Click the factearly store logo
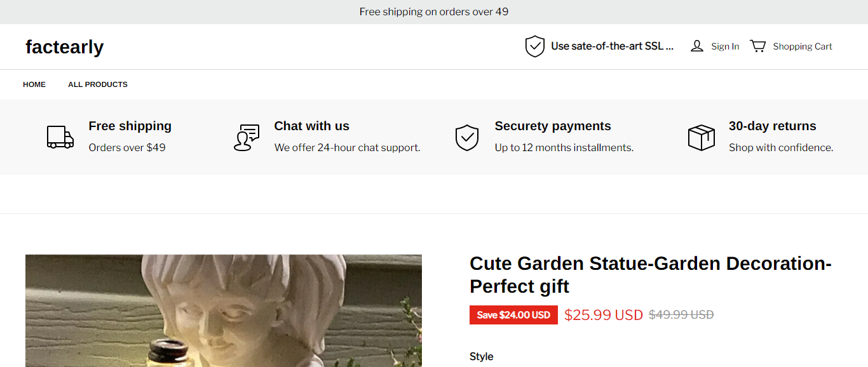 (65, 47)
